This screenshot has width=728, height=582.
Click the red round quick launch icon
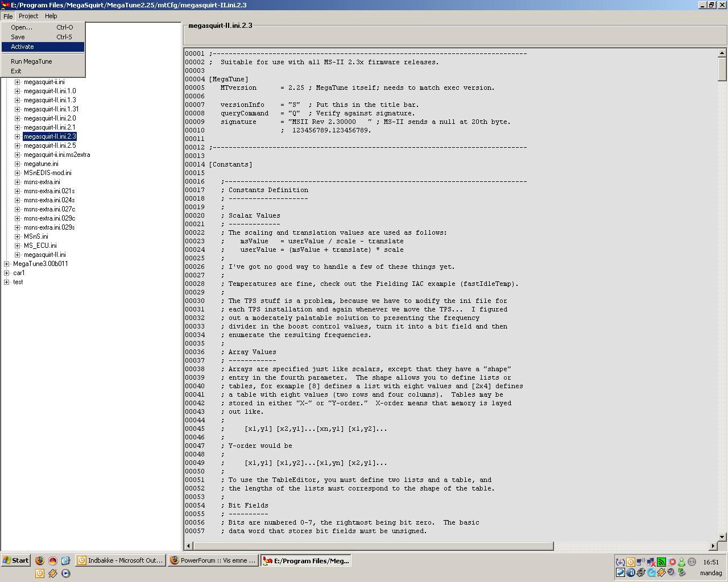click(53, 560)
